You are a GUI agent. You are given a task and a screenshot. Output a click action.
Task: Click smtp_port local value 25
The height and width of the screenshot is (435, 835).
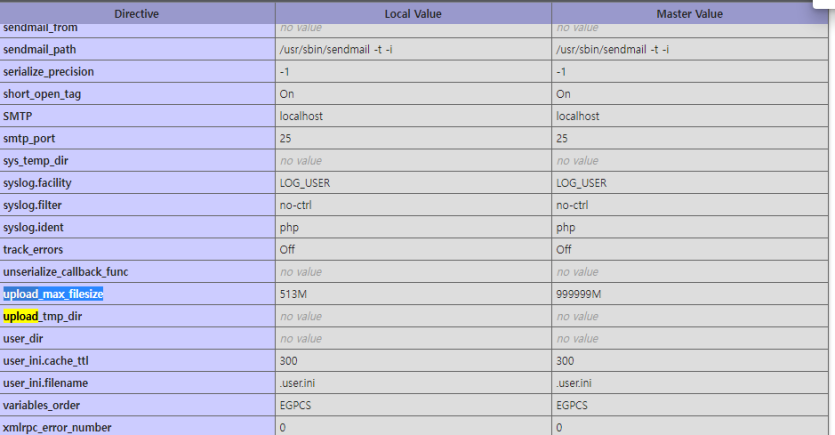tap(285, 138)
